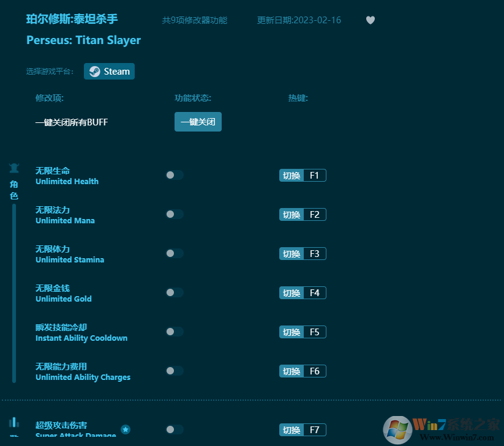Click the 功能状态 column header
Viewport: 504px width, 446px height.
(x=193, y=98)
